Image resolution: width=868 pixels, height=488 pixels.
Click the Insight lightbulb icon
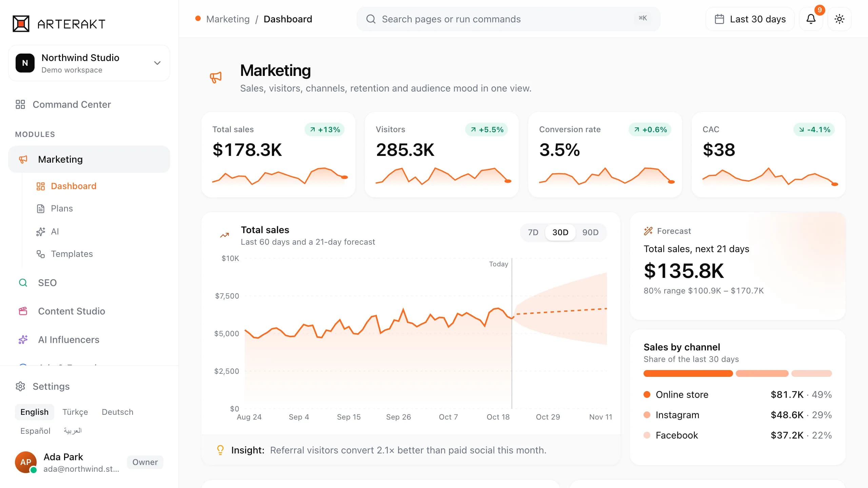coord(220,450)
